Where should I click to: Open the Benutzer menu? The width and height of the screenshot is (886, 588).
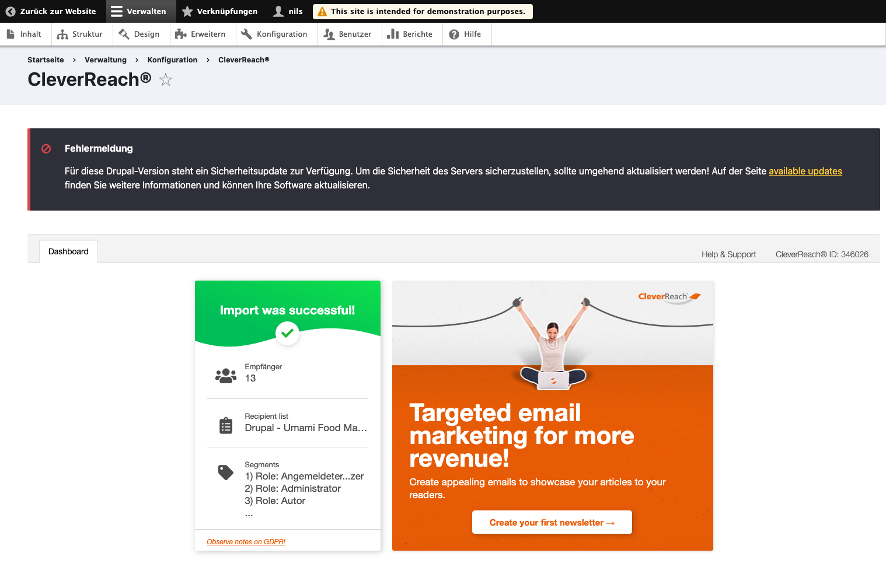click(x=350, y=34)
